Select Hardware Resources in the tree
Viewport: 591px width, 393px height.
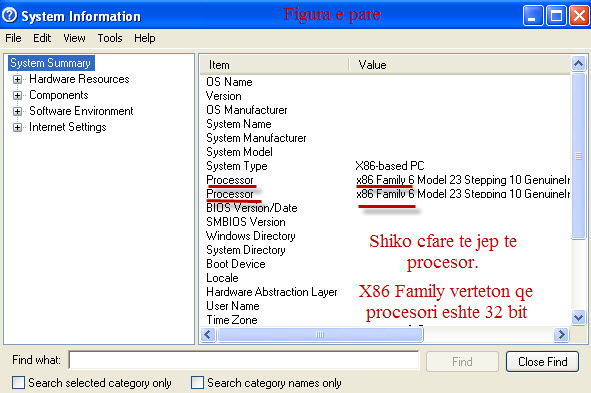pos(79,79)
